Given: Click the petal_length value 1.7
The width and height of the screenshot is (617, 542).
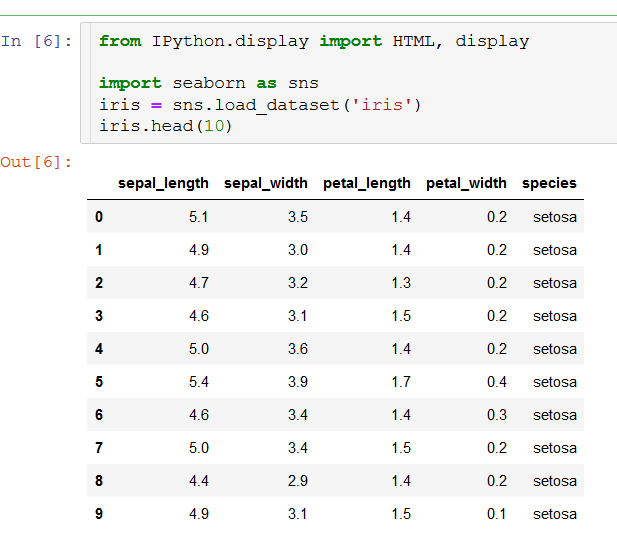Looking at the screenshot, I should pyautogui.click(x=400, y=382).
